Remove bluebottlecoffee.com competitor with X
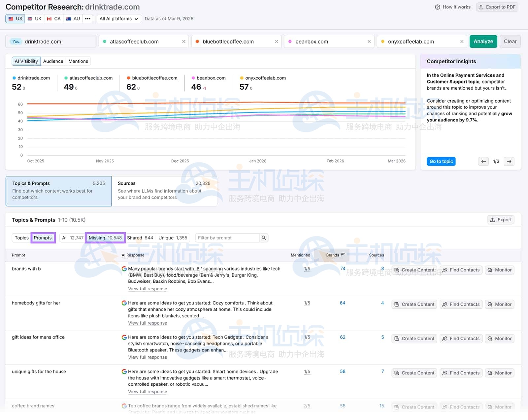The height and width of the screenshot is (420, 528). click(277, 42)
